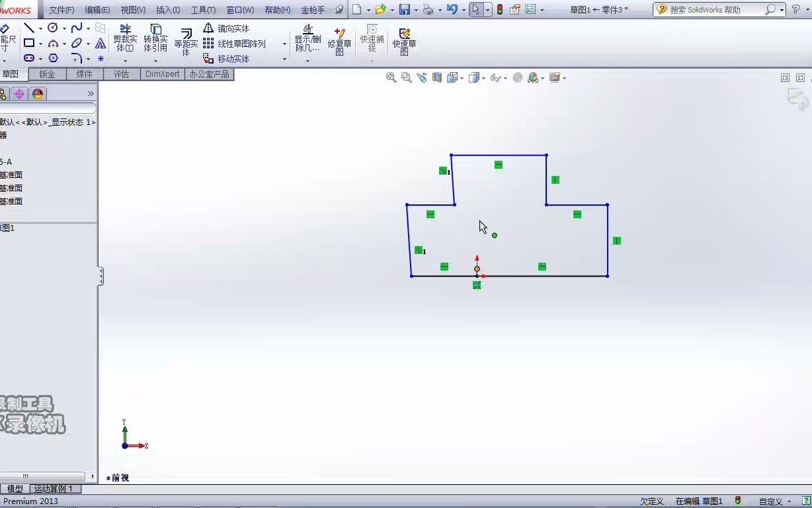The image size is (812, 508).
Task: Select the Sketch Text tool
Action: [100, 42]
